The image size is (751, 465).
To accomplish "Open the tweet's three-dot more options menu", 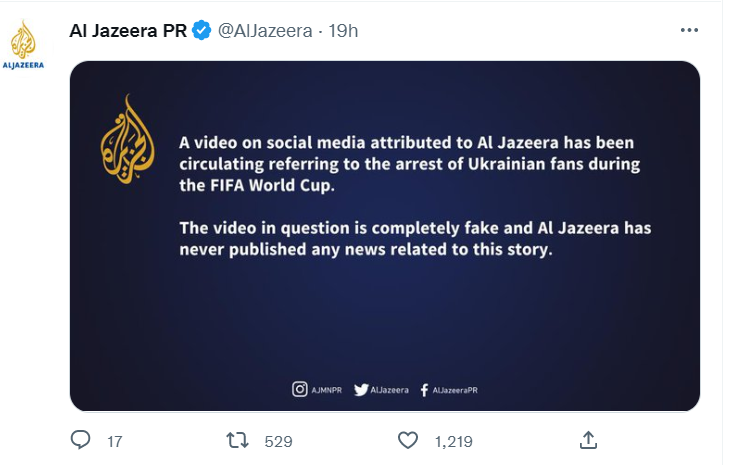I will [689, 30].
